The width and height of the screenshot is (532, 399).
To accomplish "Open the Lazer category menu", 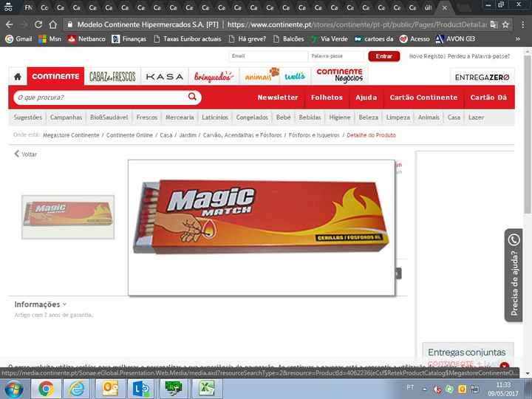I will pos(476,117).
